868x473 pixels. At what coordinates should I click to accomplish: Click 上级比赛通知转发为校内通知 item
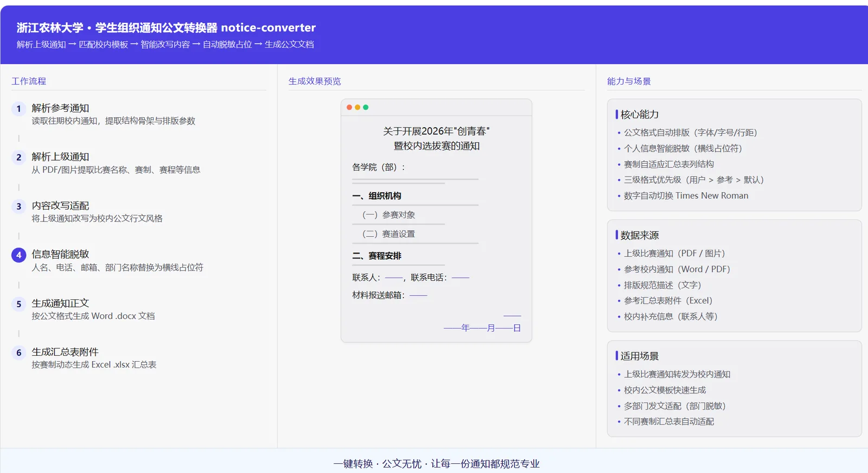pyautogui.click(x=677, y=374)
